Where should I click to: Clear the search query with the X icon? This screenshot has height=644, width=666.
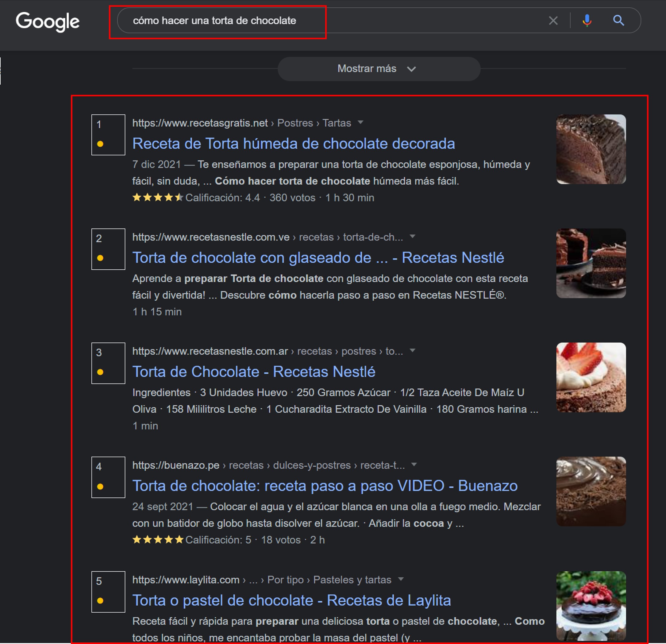553,20
